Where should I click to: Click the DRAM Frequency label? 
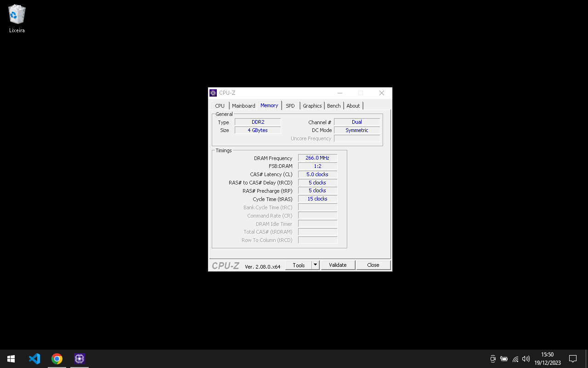pyautogui.click(x=273, y=158)
